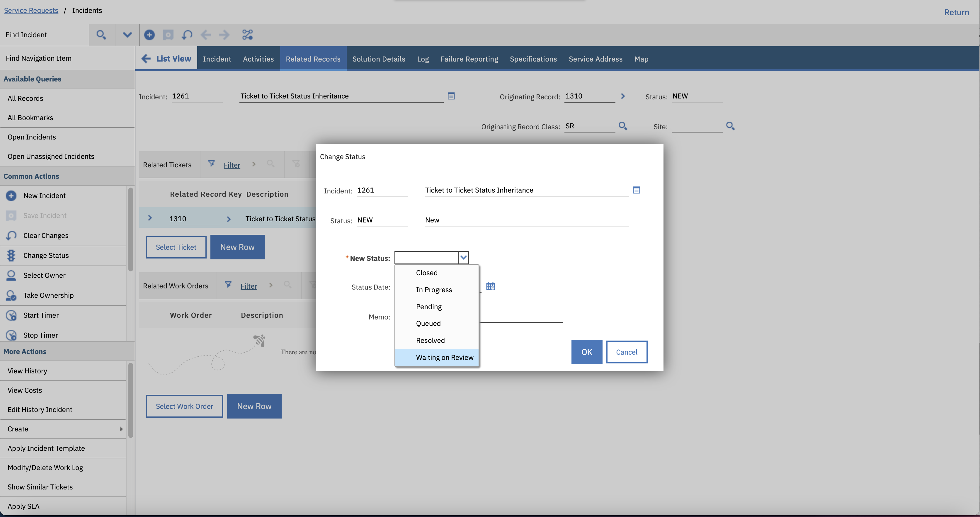This screenshot has height=517, width=980.
Task: Click the Clear Changes undo toolbar icon
Action: 187,35
